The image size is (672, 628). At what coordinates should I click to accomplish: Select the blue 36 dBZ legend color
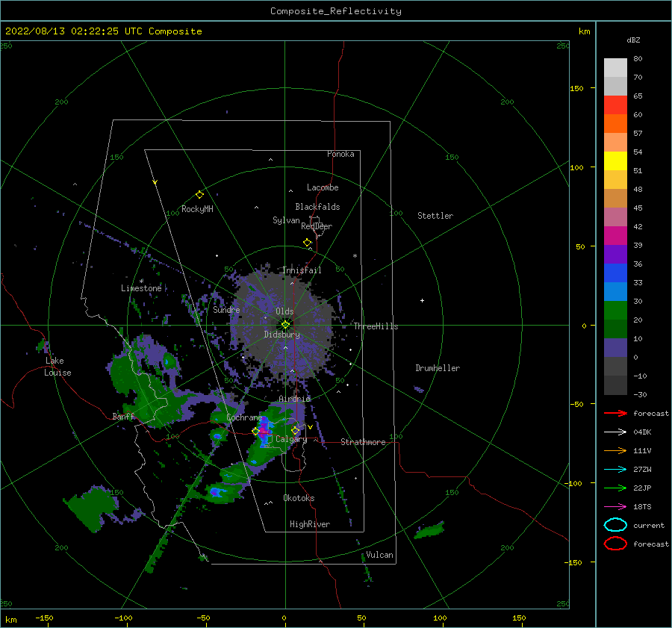615,273
